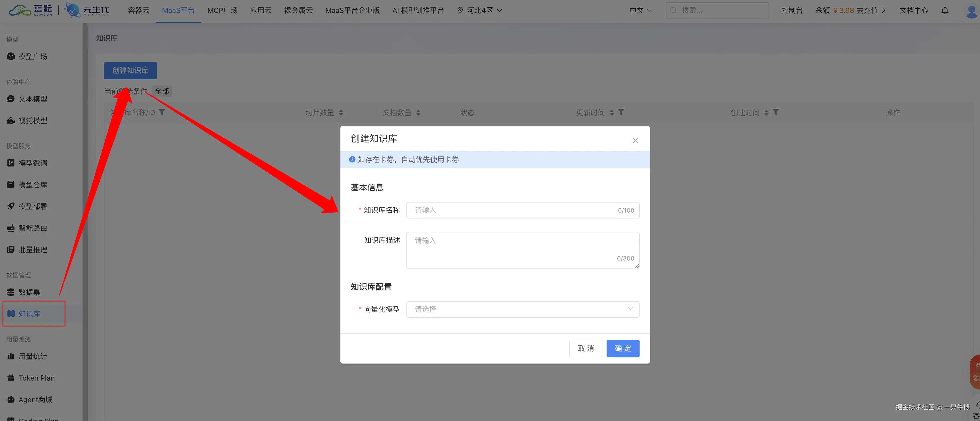The width and height of the screenshot is (980, 421).
Task: Click the 模型部署 rocket icon
Action: [x=11, y=206]
